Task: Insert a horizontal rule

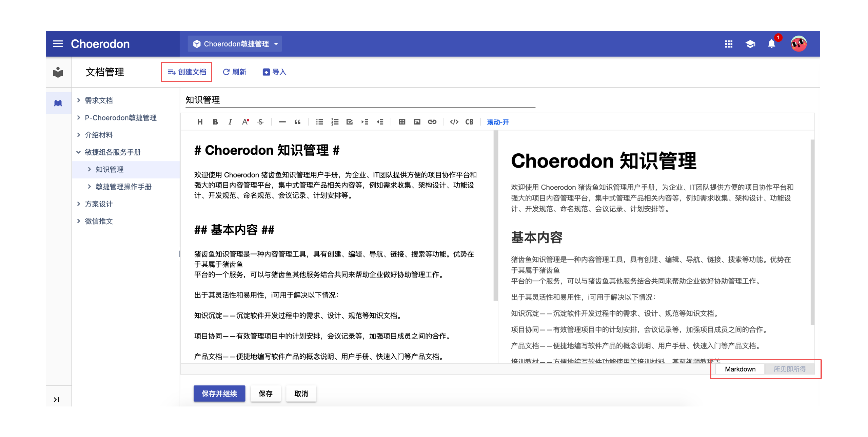Action: point(282,122)
